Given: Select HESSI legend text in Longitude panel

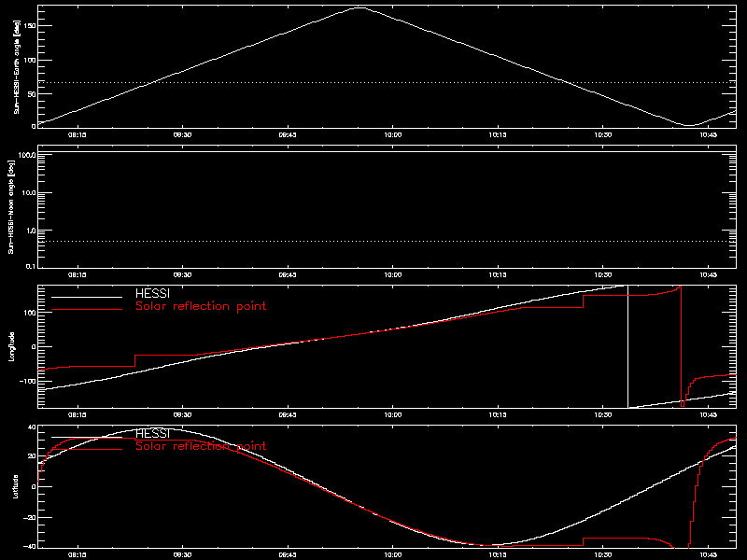Looking at the screenshot, I should (x=152, y=294).
